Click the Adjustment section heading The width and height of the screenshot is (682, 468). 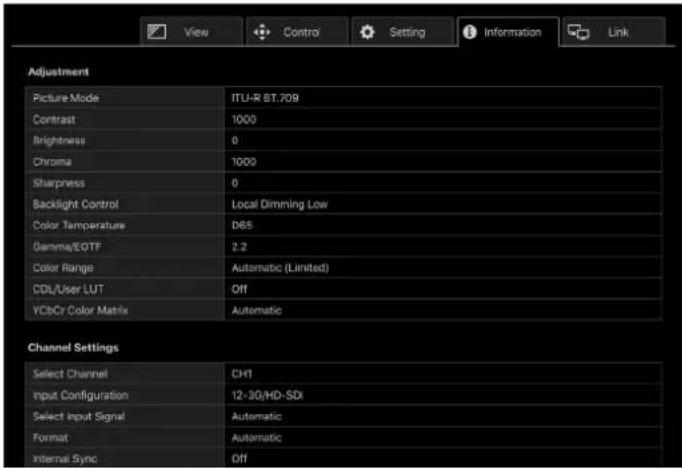58,72
